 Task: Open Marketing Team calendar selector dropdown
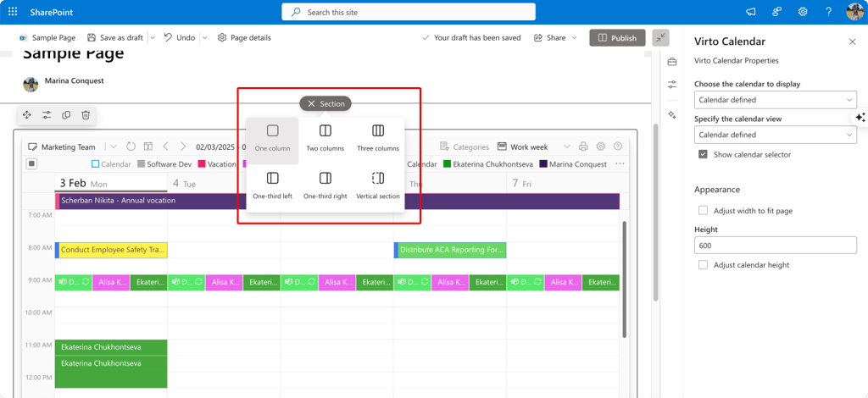[114, 146]
